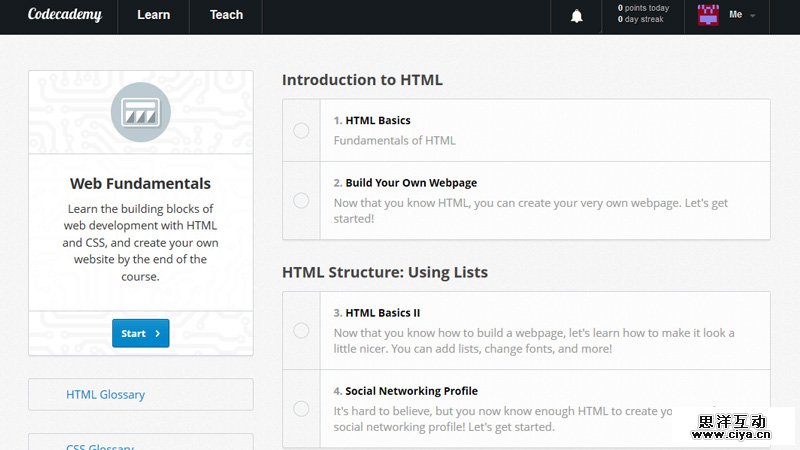Viewport: 800px width, 450px height.
Task: Click the Web Fundamentals course description paragraph
Action: pos(140,242)
